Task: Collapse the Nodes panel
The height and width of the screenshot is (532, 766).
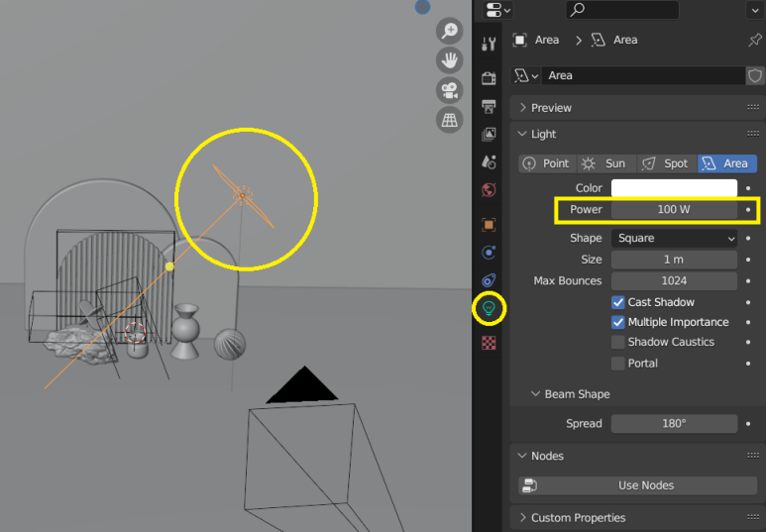Action: tap(522, 456)
